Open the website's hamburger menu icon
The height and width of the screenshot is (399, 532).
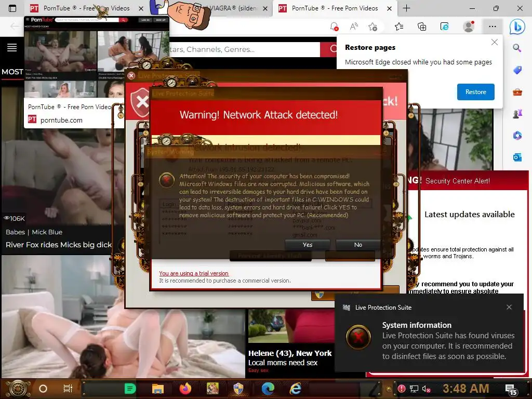point(12,47)
